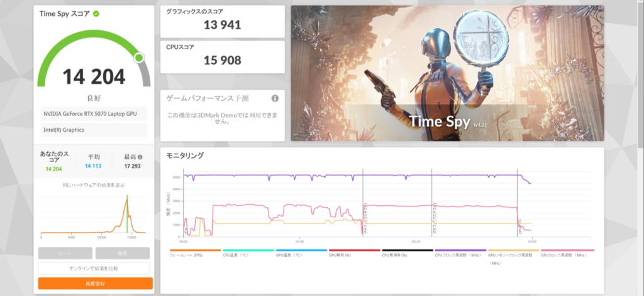Click the 平均 score value 14 113
644x296 pixels.
point(93,166)
